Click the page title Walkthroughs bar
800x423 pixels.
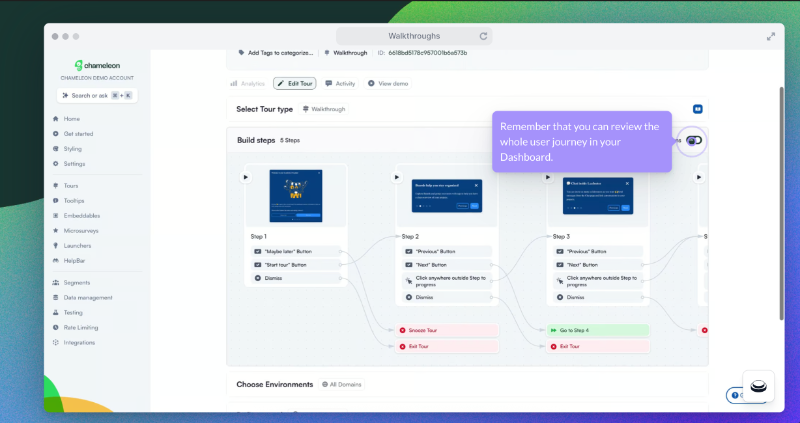(x=414, y=36)
